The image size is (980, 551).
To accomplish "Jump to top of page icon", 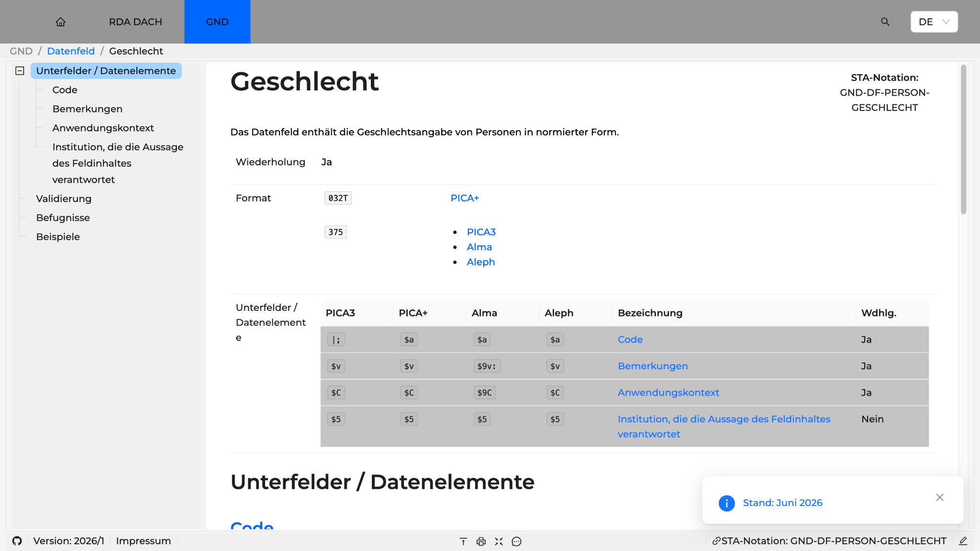I will (463, 541).
